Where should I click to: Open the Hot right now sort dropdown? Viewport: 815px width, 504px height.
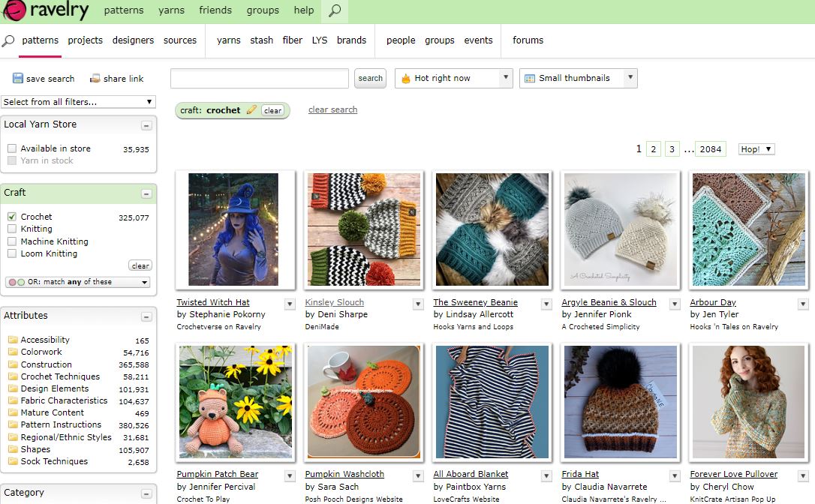coord(453,78)
